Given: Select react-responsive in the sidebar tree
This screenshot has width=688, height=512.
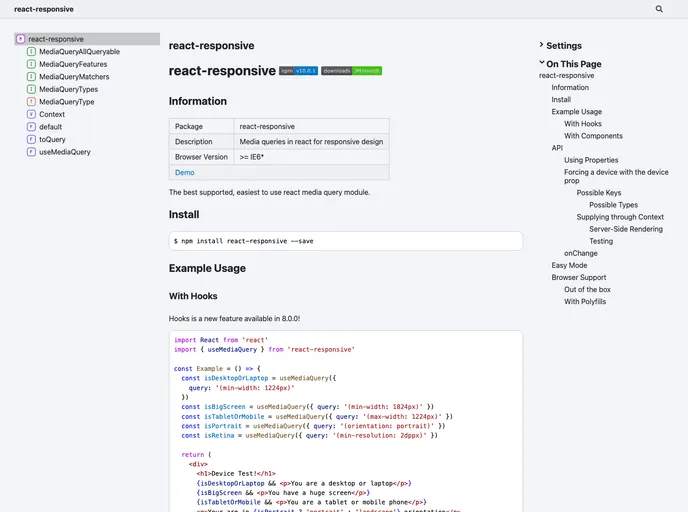Looking at the screenshot, I should [x=87, y=39].
